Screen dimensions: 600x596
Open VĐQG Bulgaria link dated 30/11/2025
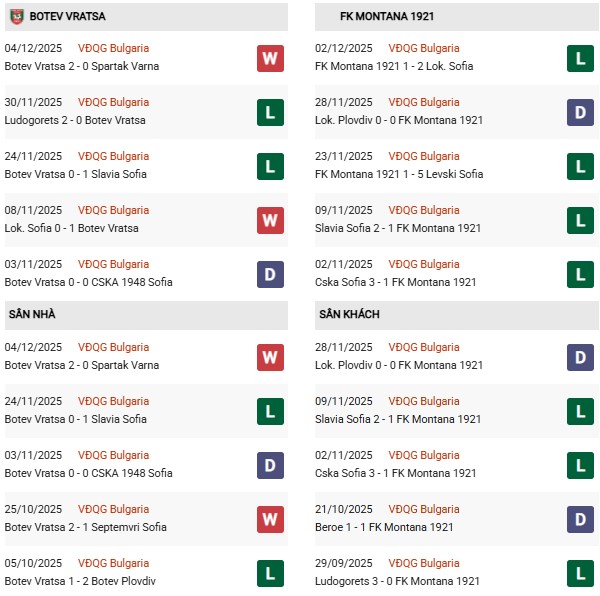click(113, 102)
